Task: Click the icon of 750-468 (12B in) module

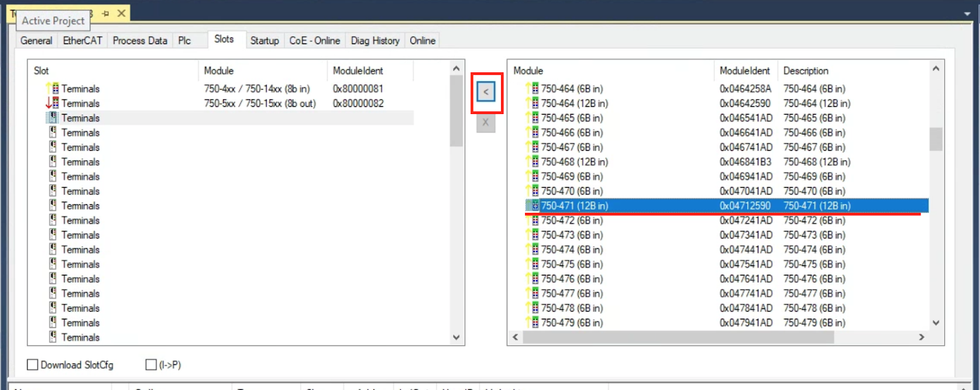Action: pyautogui.click(x=533, y=162)
